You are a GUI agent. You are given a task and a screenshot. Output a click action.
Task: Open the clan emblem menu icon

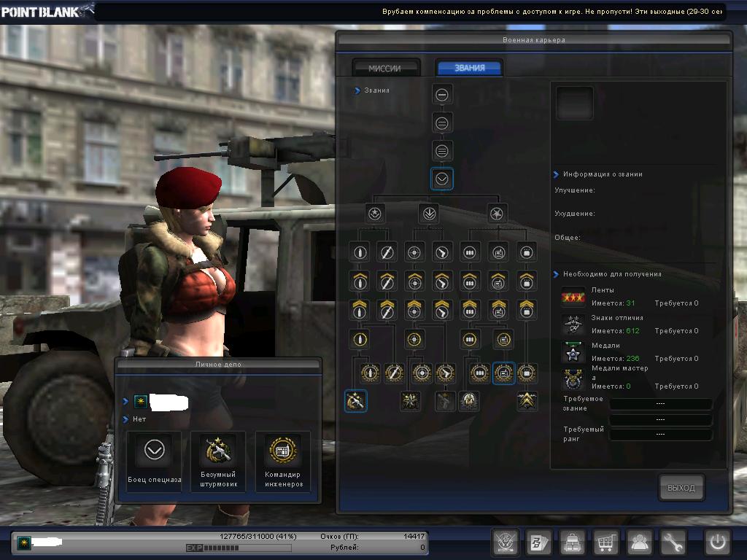click(x=505, y=542)
